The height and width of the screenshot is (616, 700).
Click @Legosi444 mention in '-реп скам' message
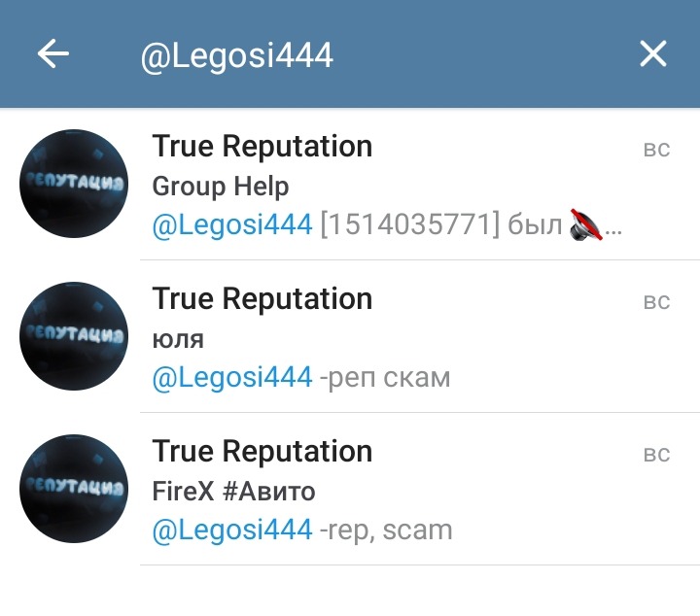pyautogui.click(x=232, y=377)
